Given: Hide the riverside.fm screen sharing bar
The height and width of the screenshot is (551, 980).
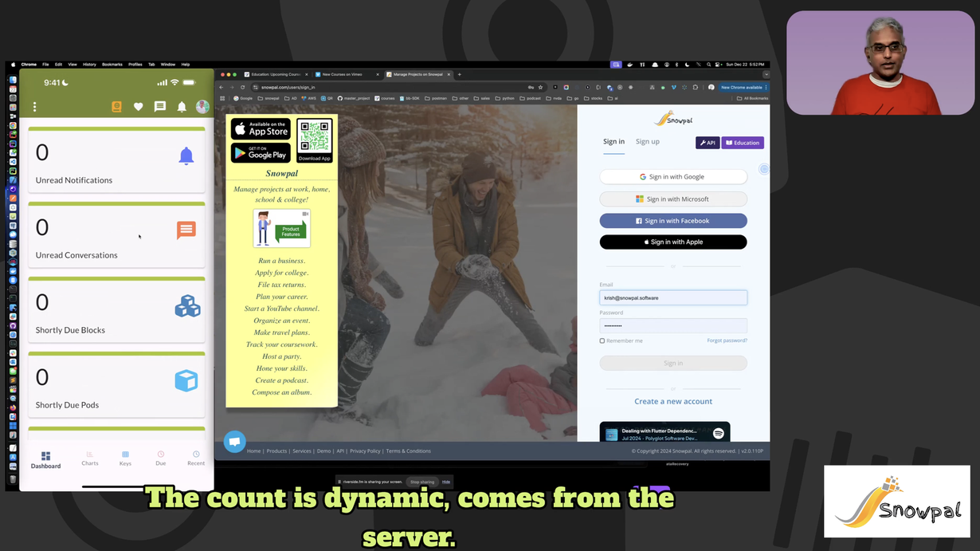Looking at the screenshot, I should pyautogui.click(x=446, y=482).
